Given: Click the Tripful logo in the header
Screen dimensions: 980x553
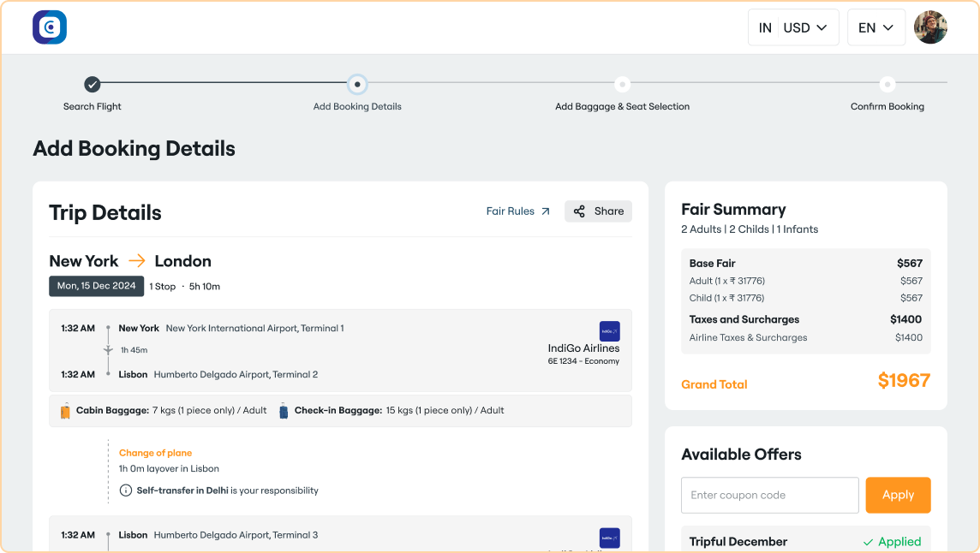Looking at the screenshot, I should point(49,27).
